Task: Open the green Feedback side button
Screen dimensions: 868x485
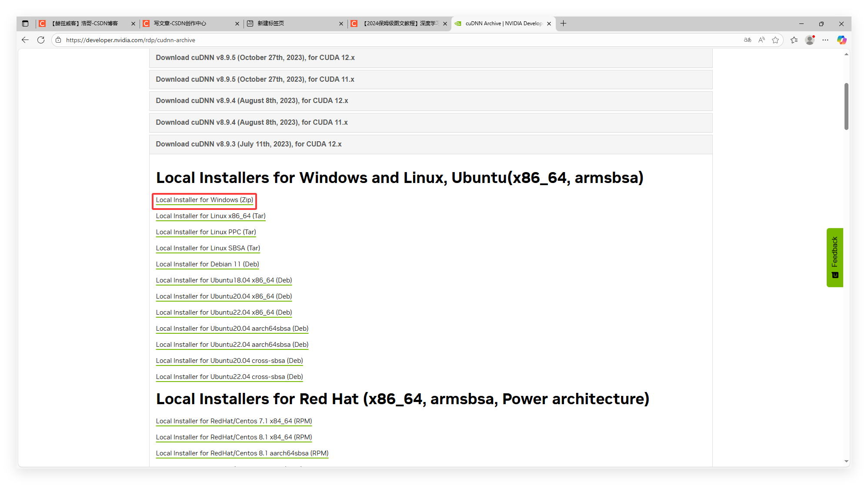Action: [x=835, y=257]
